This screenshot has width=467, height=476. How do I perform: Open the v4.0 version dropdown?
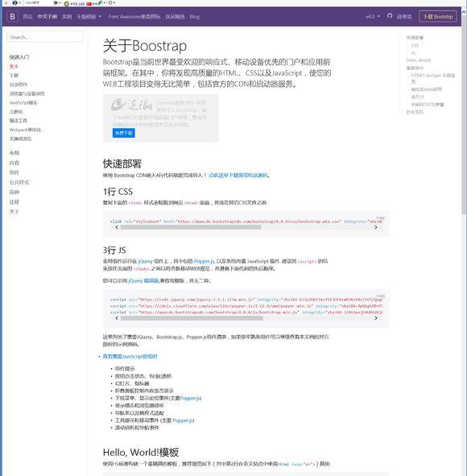coord(373,16)
